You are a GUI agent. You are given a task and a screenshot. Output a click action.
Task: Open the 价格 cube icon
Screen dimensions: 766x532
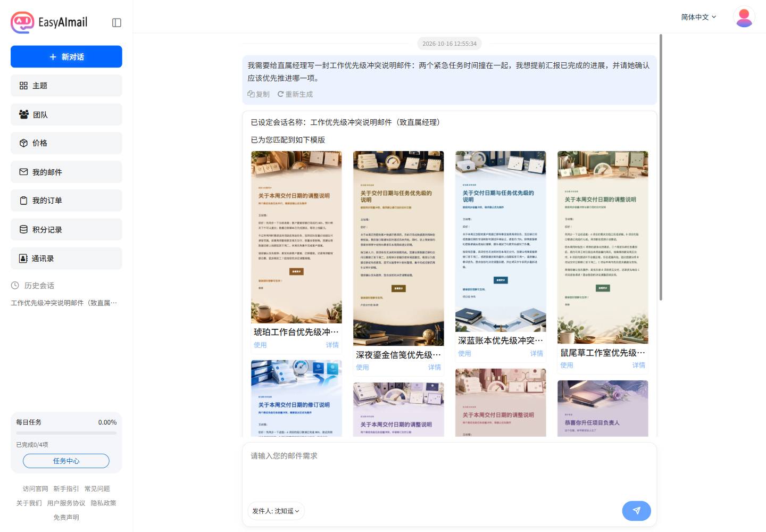click(x=23, y=143)
